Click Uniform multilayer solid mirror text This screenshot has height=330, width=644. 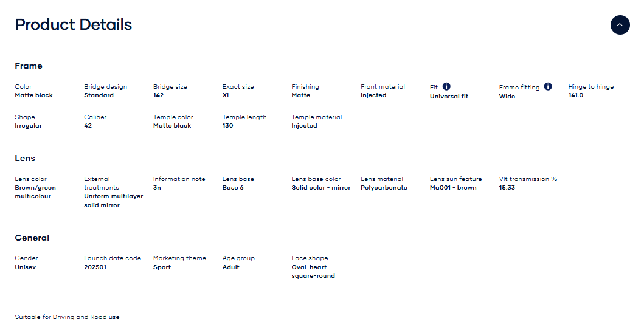point(113,201)
